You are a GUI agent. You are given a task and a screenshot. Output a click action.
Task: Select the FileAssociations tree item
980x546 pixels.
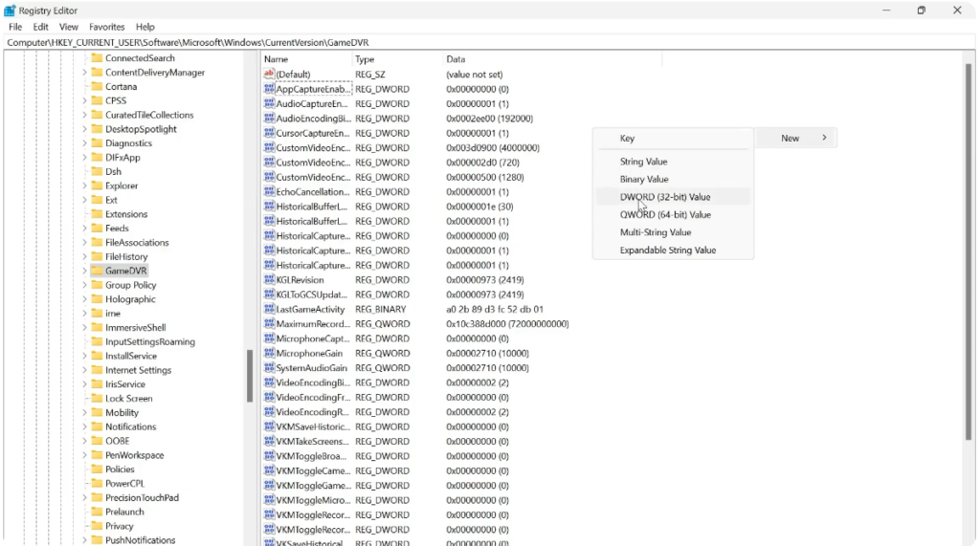click(137, 242)
